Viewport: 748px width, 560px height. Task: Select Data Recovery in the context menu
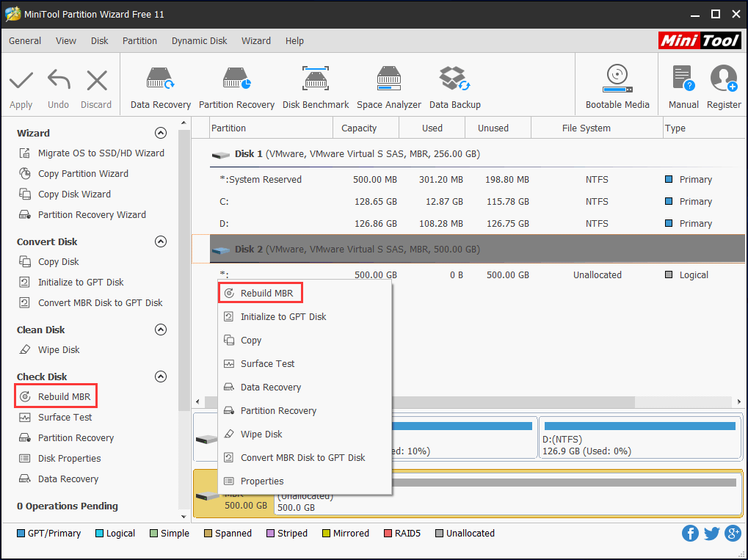point(305,387)
